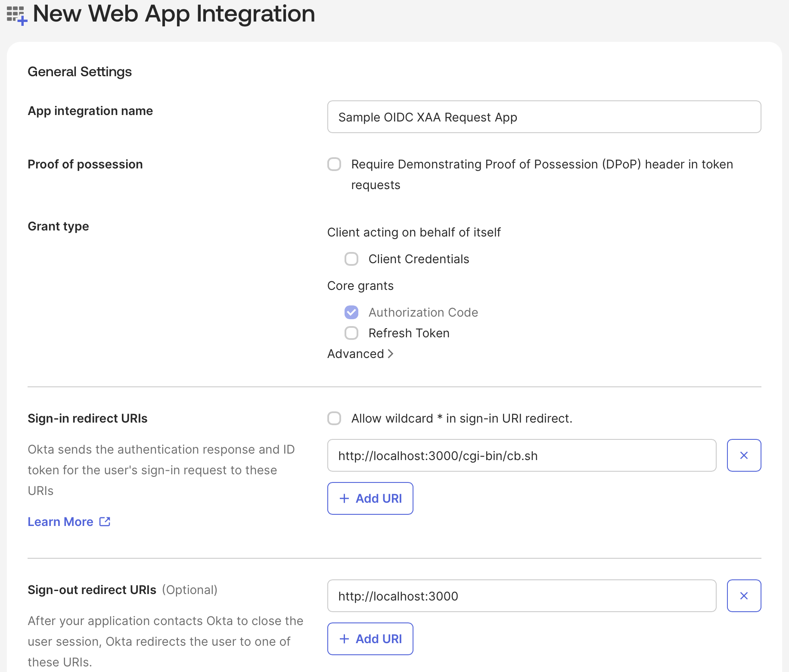The height and width of the screenshot is (672, 789).
Task: Allow wildcard in sign-in URI redirect
Action: [x=334, y=418]
